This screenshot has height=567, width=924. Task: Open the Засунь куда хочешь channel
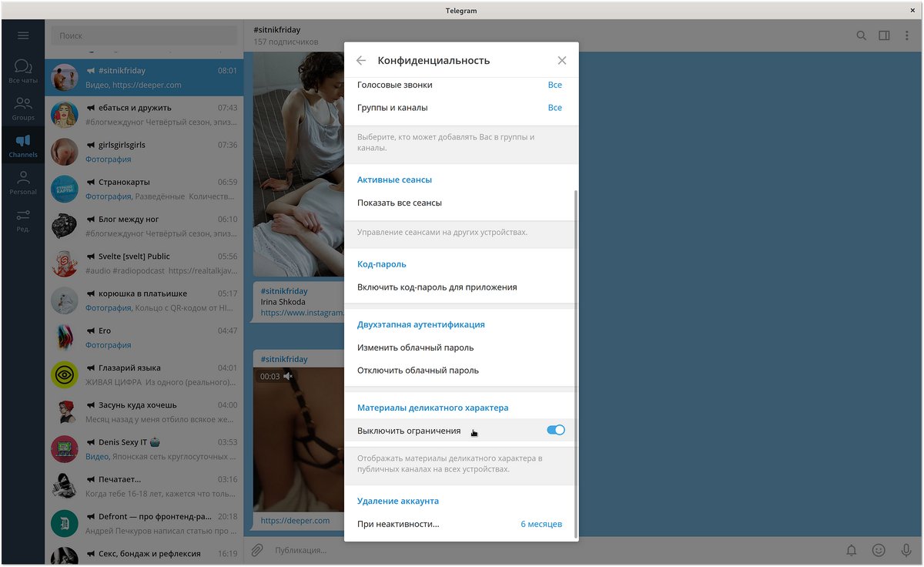coord(144,412)
